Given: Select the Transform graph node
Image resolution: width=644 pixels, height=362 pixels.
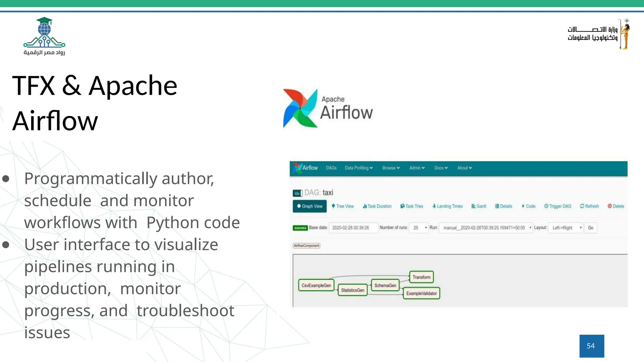Looking at the screenshot, I should 421,277.
